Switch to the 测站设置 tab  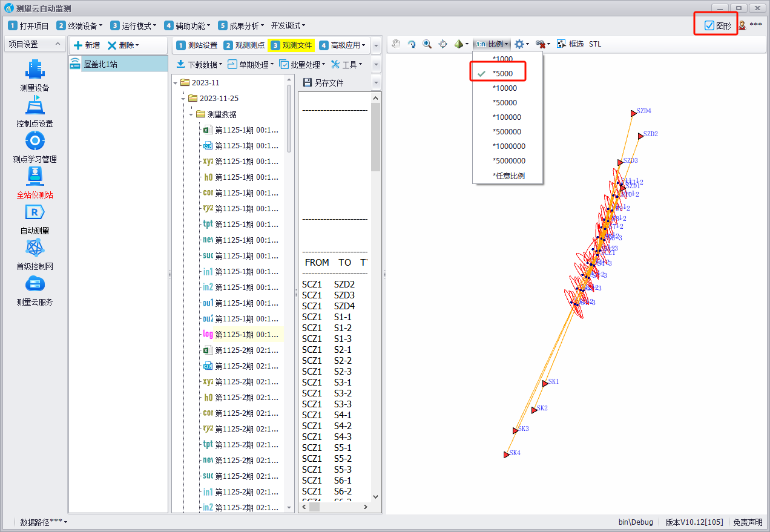coord(197,45)
